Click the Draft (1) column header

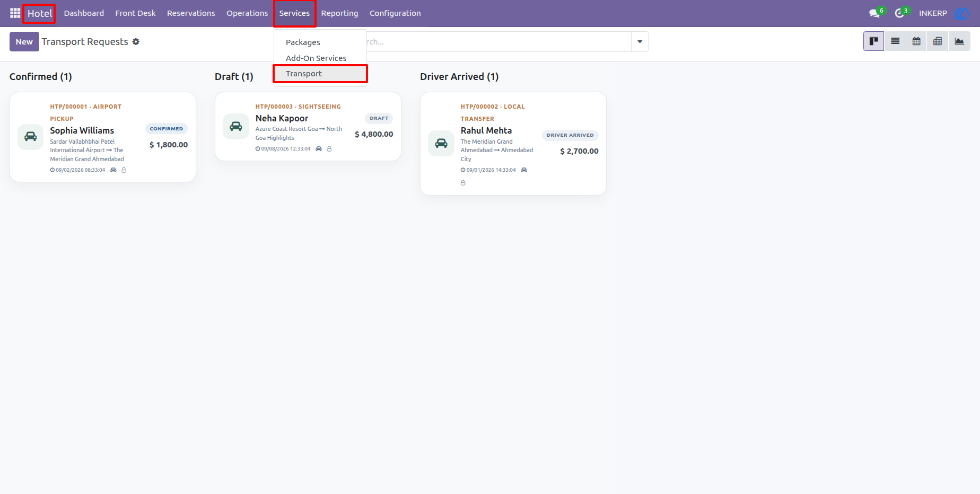click(x=234, y=77)
